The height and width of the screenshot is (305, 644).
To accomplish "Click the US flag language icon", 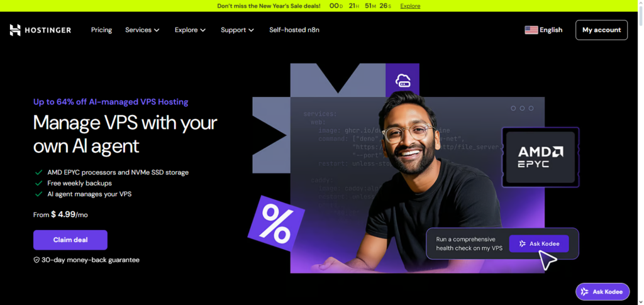I will coord(531,30).
